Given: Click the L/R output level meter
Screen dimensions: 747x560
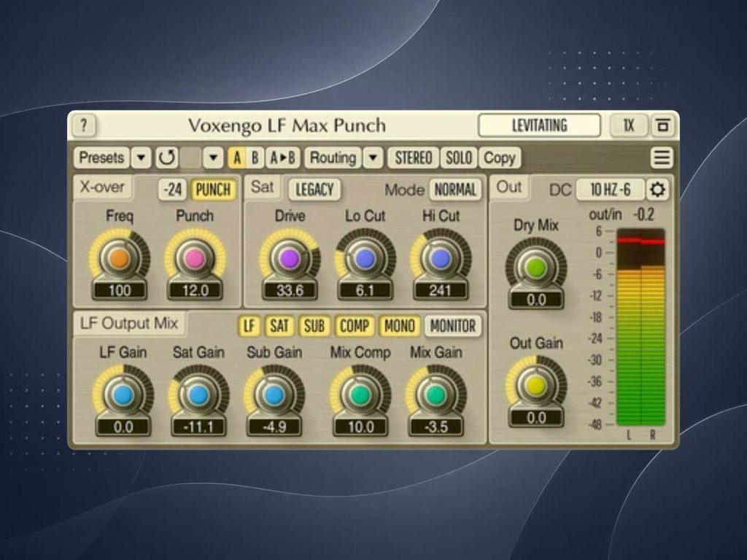Looking at the screenshot, I should pyautogui.click(x=640, y=327).
